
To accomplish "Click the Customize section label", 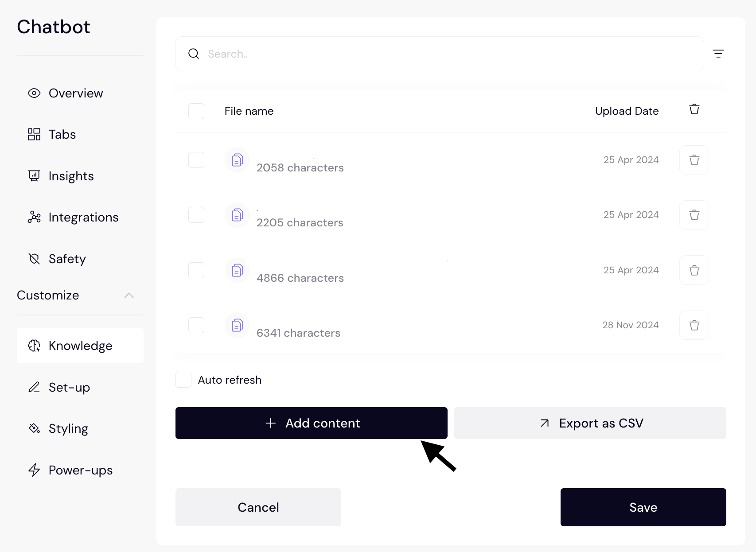I will [x=48, y=295].
